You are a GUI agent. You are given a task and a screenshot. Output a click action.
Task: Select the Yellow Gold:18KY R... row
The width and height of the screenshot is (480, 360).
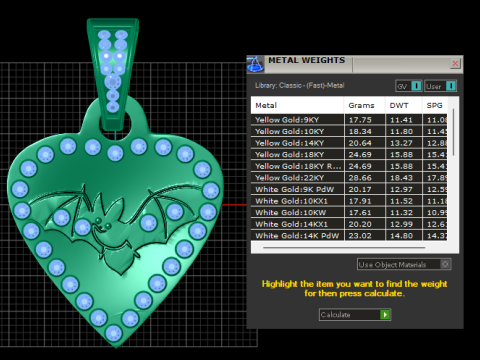coord(349,166)
